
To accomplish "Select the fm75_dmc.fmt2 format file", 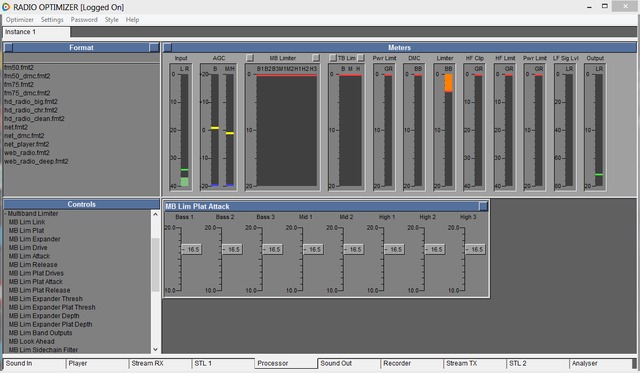I will click(x=27, y=93).
